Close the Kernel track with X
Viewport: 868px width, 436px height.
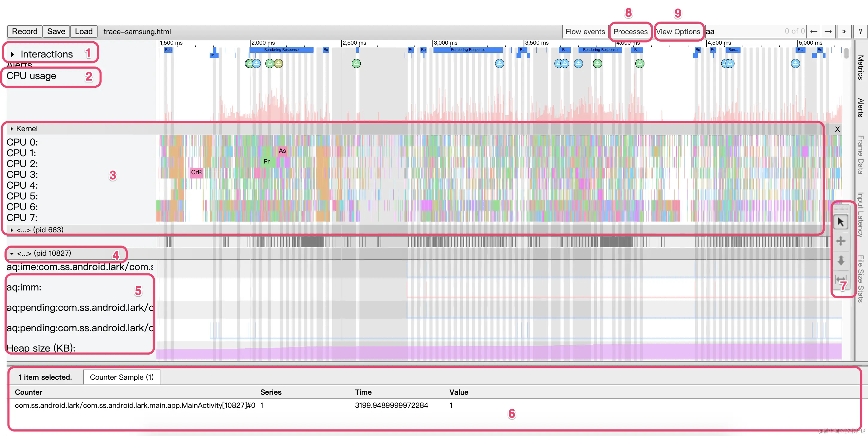(837, 129)
